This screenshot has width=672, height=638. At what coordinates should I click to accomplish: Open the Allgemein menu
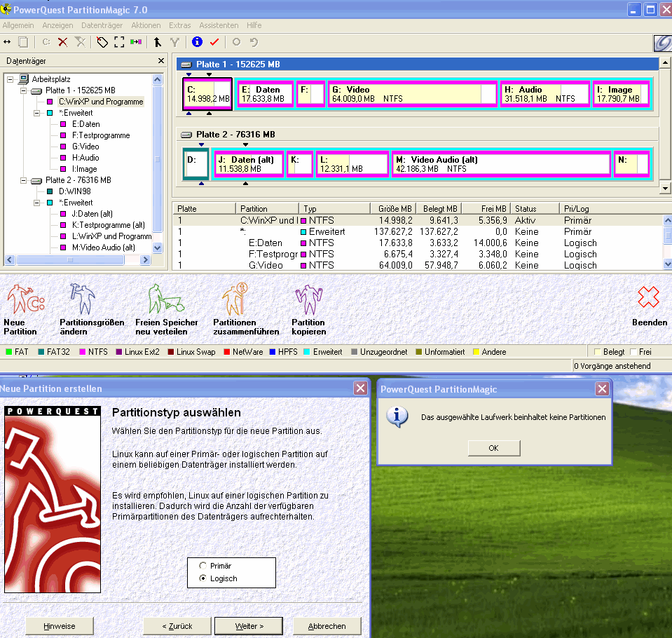coord(18,25)
